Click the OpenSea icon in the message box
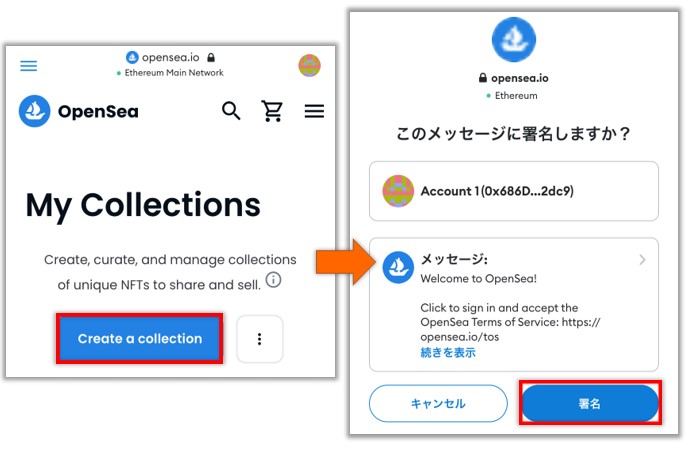Image resolution: width=686 pixels, height=451 pixels. (x=398, y=267)
